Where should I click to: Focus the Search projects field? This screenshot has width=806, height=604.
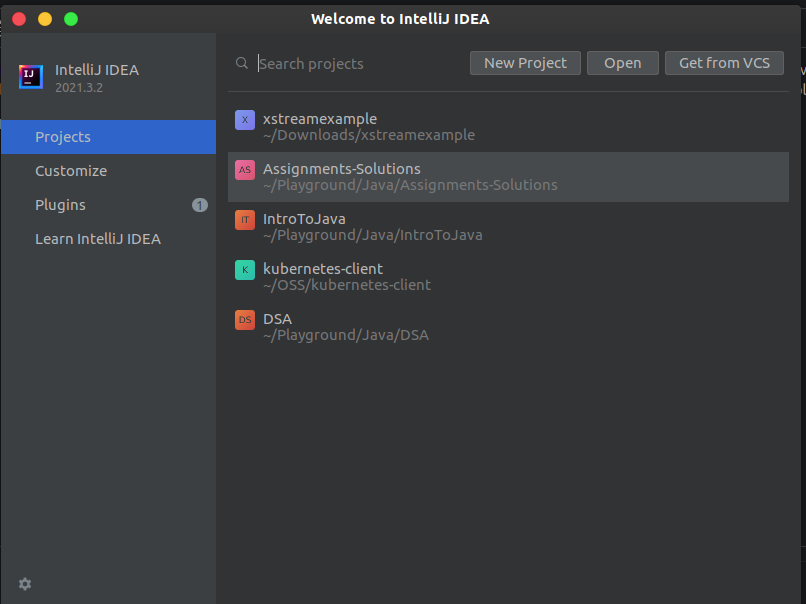pos(360,63)
